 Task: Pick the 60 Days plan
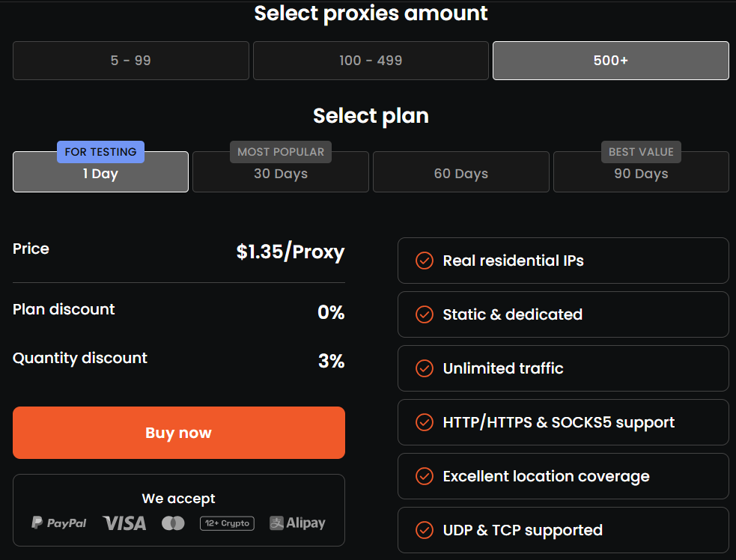pyautogui.click(x=461, y=174)
